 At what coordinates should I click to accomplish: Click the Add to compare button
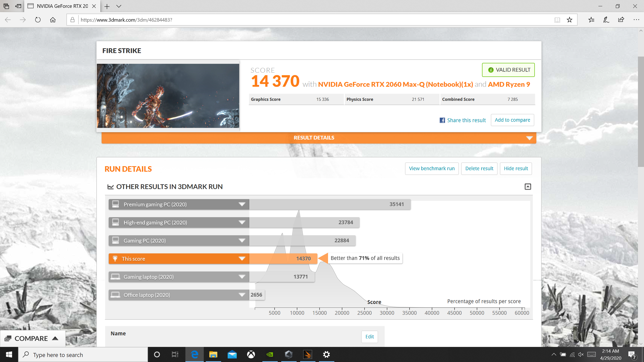pos(512,120)
